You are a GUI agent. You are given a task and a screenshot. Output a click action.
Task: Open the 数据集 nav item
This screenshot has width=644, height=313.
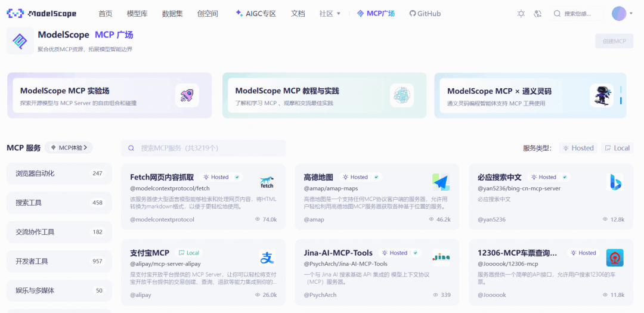pos(172,14)
